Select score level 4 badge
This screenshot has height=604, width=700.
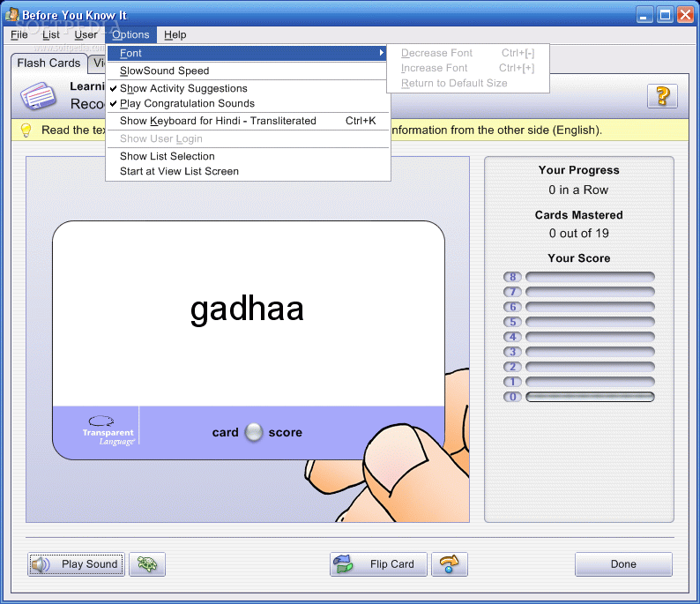[512, 337]
